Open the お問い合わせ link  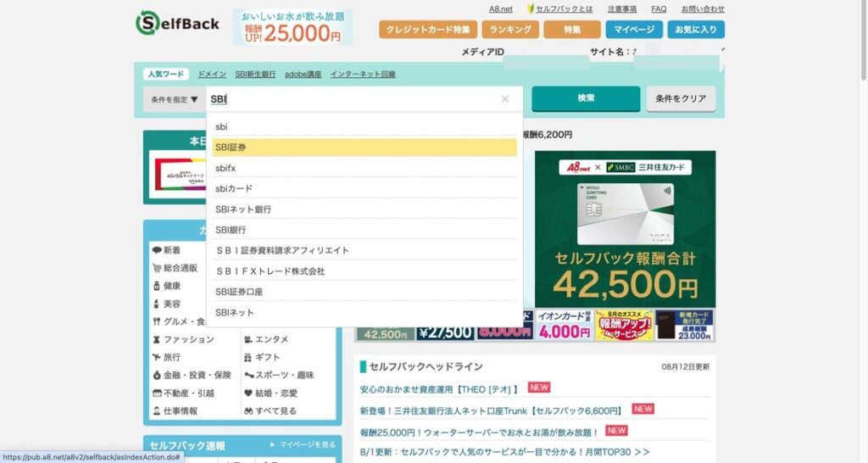tap(703, 8)
